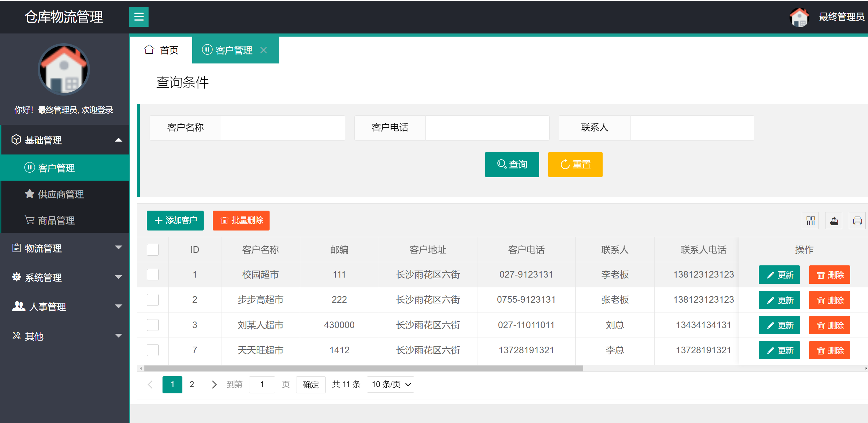Click the 其他 tools icon
This screenshot has height=423, width=868.
pyautogui.click(x=16, y=336)
